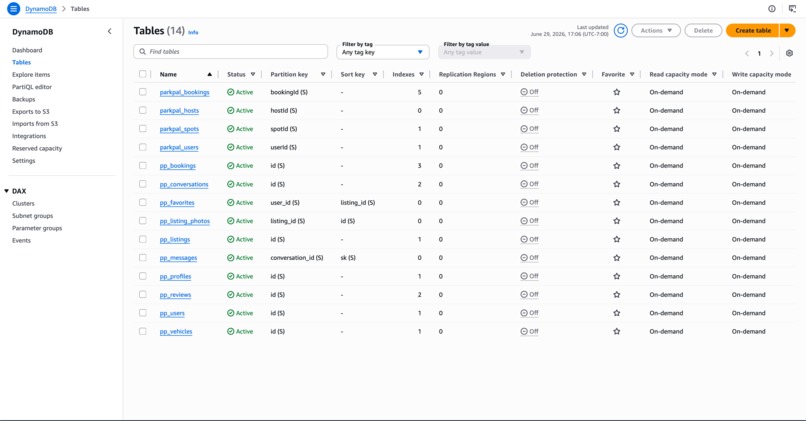Go to next page arrow in pagination

point(771,53)
